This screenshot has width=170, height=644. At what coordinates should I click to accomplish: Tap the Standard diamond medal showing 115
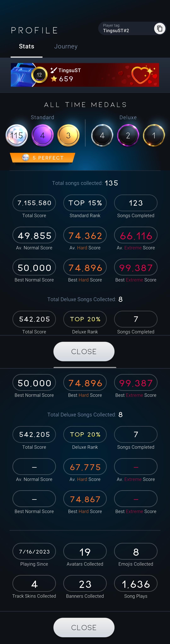click(17, 135)
